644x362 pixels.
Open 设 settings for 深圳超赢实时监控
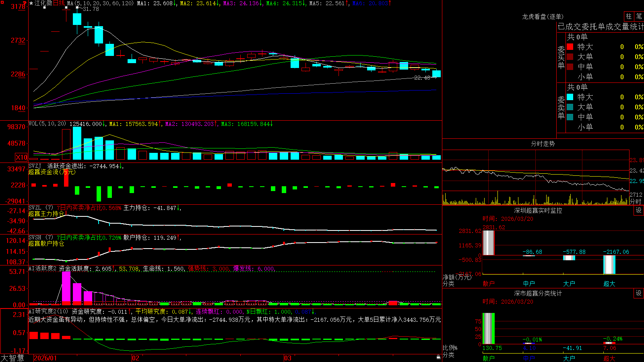(639, 210)
